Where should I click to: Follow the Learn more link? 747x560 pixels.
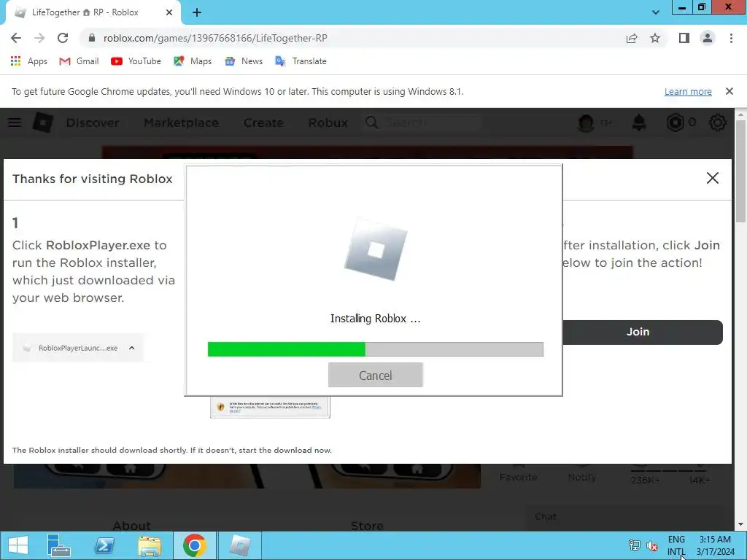pos(688,91)
